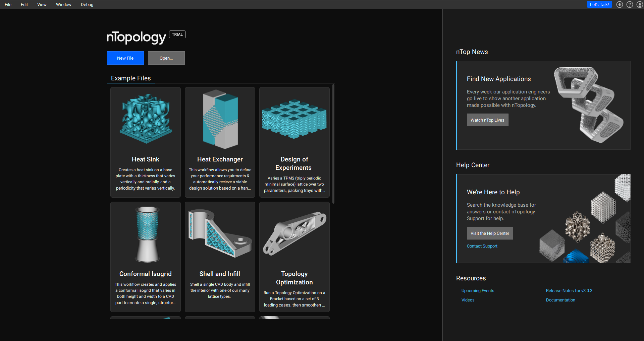The image size is (644, 341).
Task: Click the Let's Talk! button
Action: click(599, 4)
